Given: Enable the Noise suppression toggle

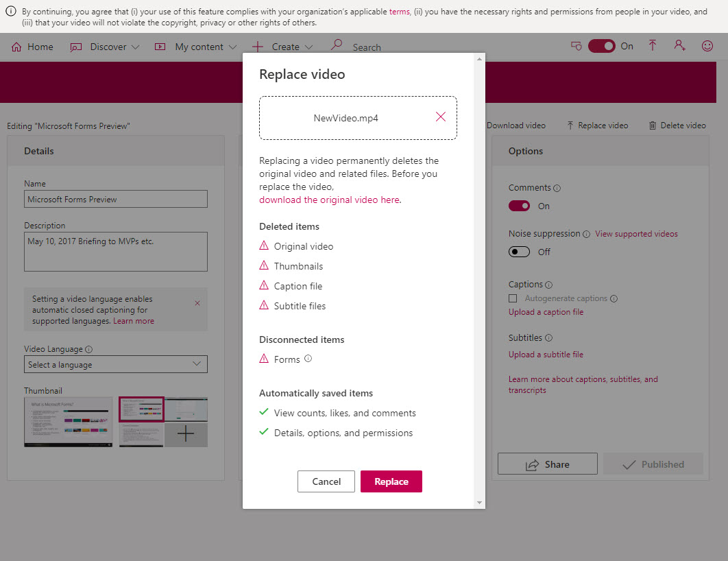Looking at the screenshot, I should click(x=519, y=252).
